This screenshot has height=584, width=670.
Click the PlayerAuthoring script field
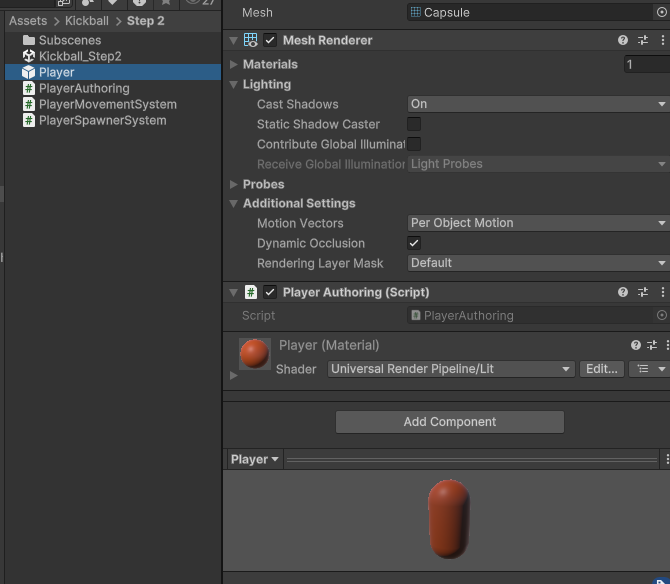point(531,315)
